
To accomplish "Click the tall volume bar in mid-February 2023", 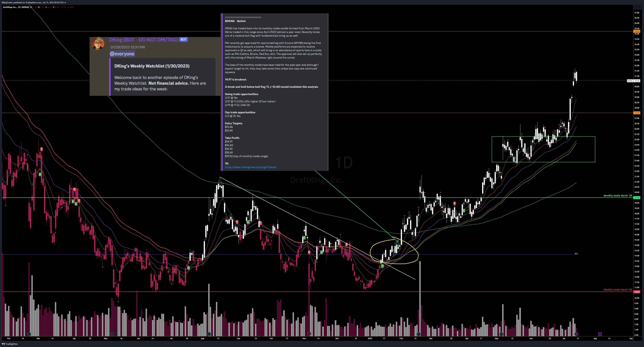I will click(420, 299).
